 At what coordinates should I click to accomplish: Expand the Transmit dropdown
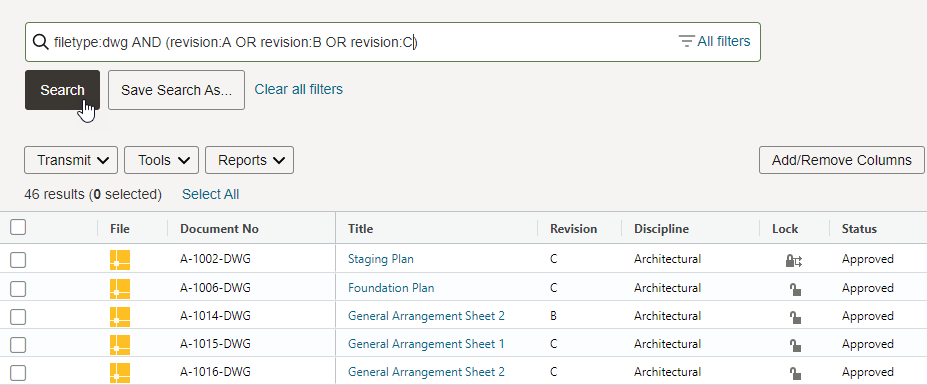point(71,160)
